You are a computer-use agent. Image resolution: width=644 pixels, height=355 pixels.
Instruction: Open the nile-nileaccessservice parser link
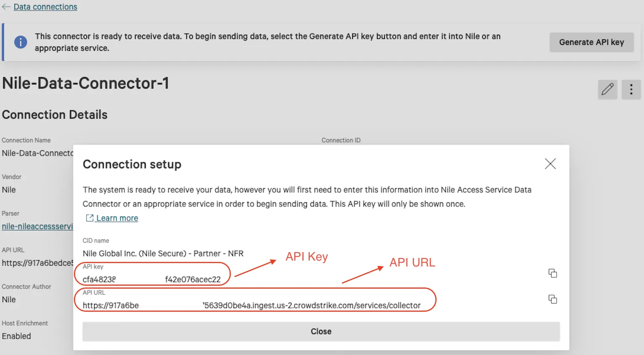click(x=37, y=227)
